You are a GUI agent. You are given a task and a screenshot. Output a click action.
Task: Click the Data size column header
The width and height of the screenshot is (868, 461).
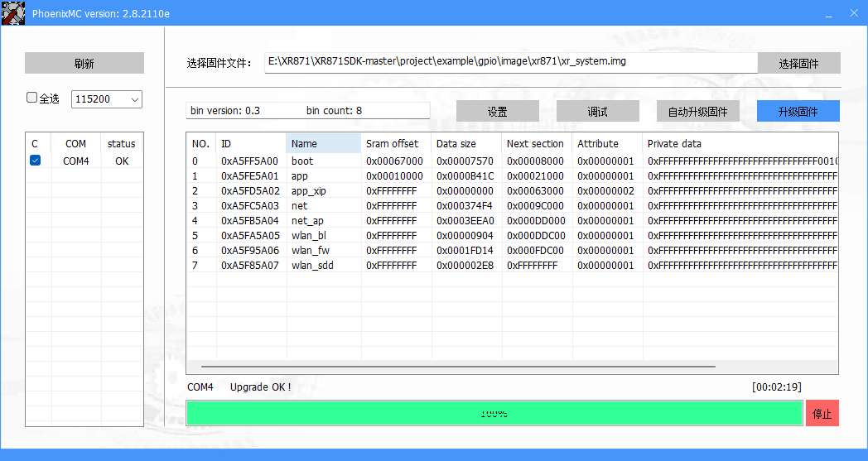coord(466,143)
